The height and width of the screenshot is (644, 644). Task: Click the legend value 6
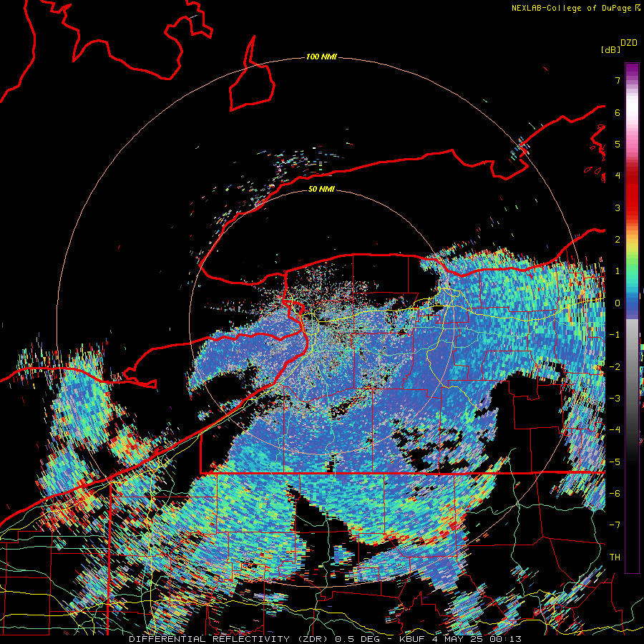pos(618,112)
